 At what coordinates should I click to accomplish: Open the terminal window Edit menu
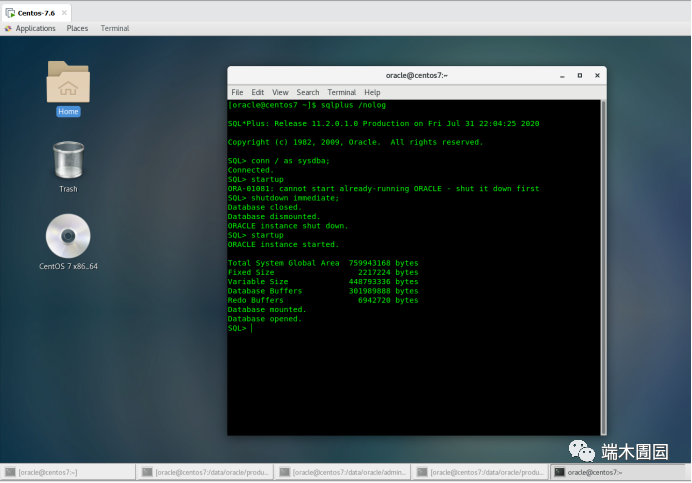tap(257, 92)
